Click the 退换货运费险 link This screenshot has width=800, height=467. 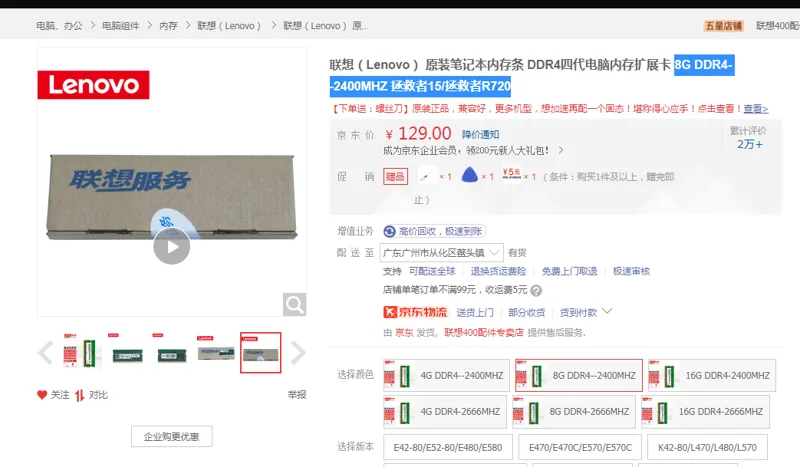point(498,271)
